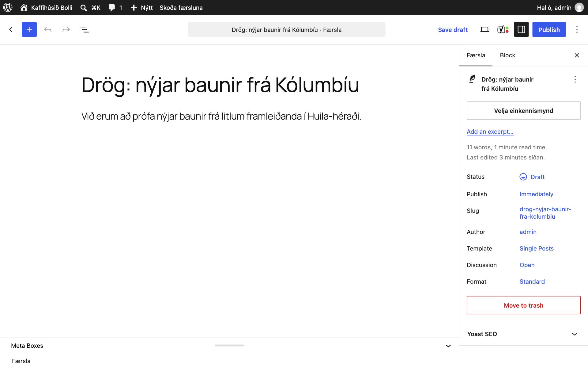
Task: Open Single Posts template options
Action: [537, 248]
